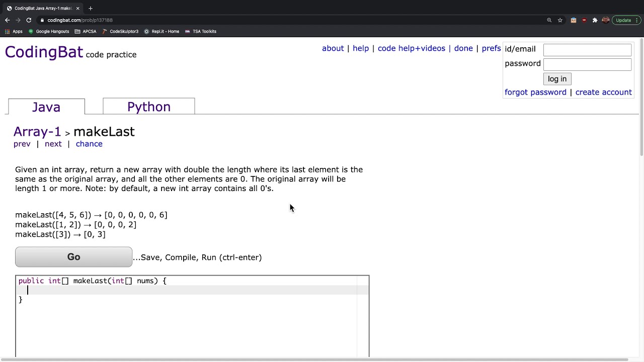Click example makeLast([3]) line

tap(60, 234)
